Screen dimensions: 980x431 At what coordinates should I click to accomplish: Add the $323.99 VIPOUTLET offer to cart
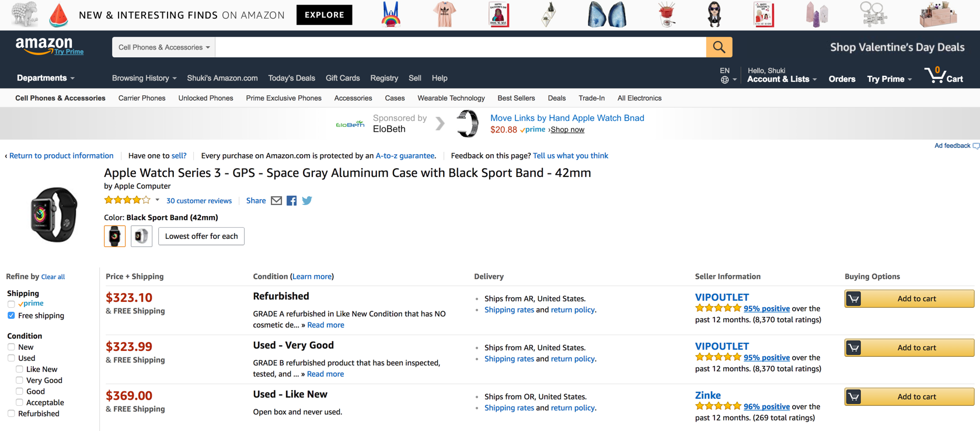pos(909,347)
